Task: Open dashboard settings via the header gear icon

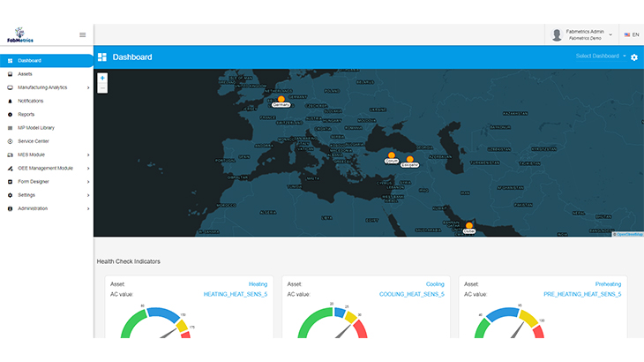Action: click(x=634, y=57)
